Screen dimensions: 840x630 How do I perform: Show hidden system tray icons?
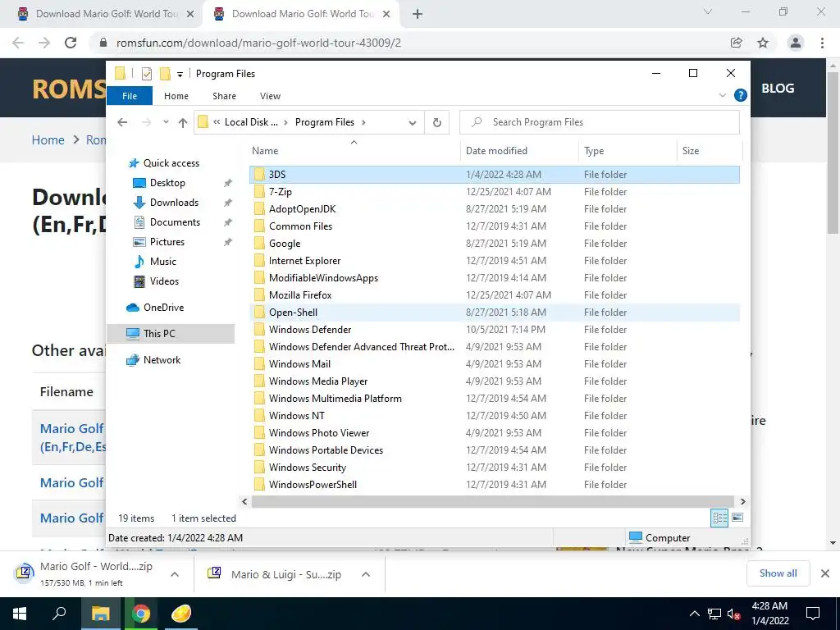[x=694, y=614]
